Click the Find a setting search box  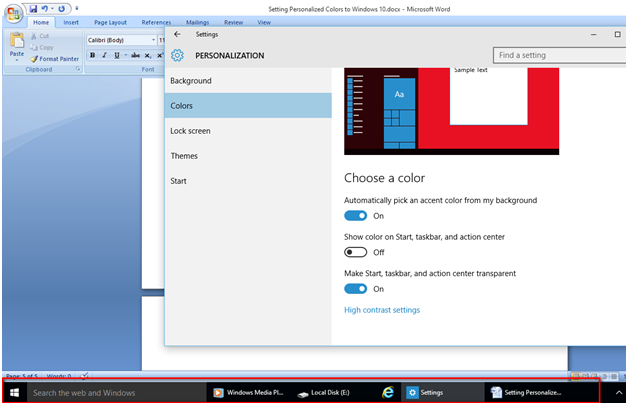pyautogui.click(x=560, y=55)
